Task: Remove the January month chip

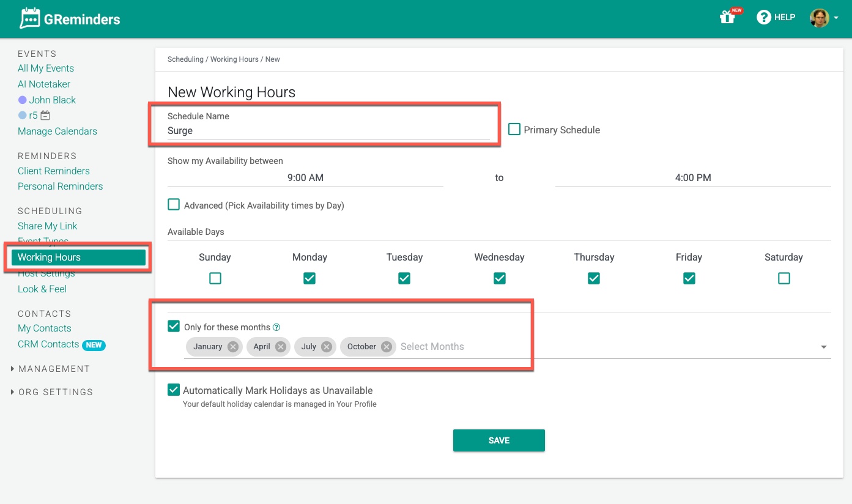Action: [x=232, y=346]
